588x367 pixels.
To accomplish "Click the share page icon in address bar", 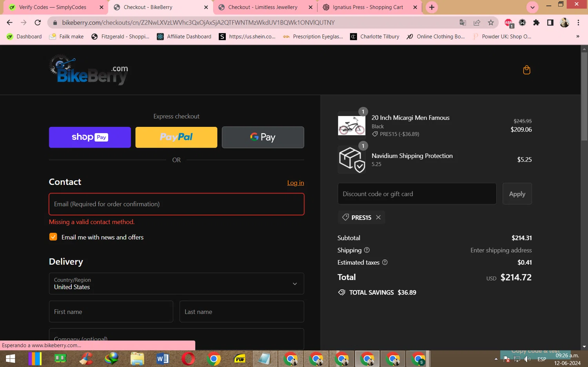I will click(x=477, y=23).
